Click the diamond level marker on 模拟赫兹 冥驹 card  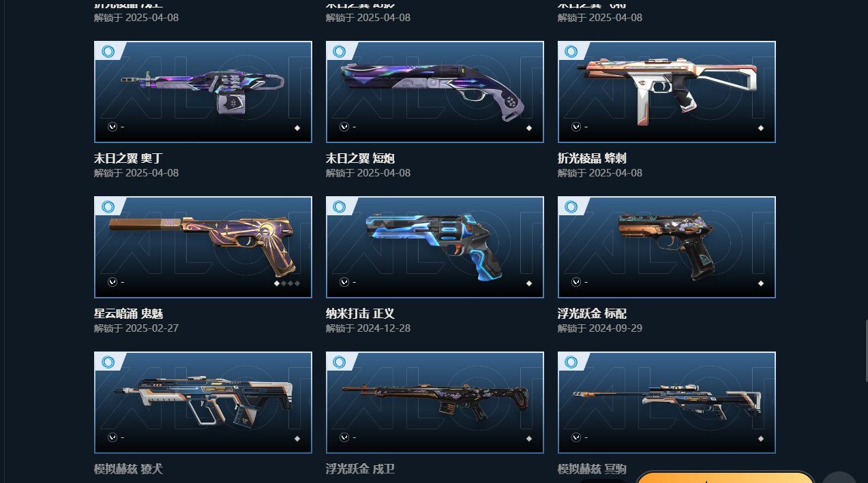click(761, 438)
